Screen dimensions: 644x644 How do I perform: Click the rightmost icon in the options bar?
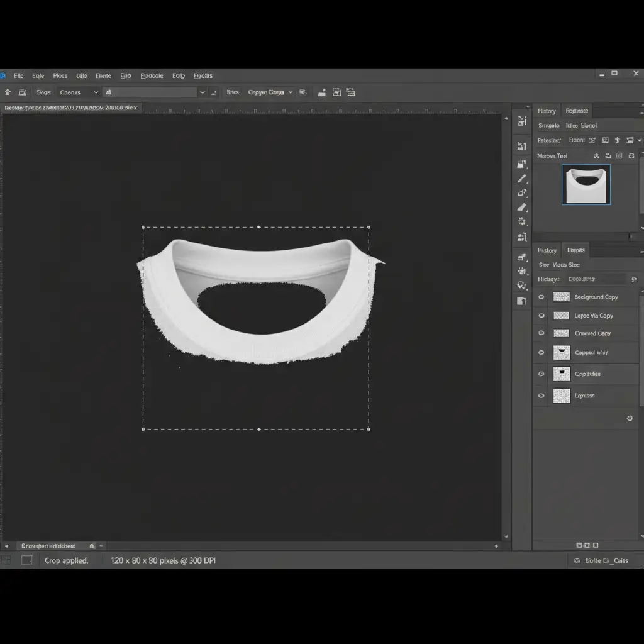(350, 92)
